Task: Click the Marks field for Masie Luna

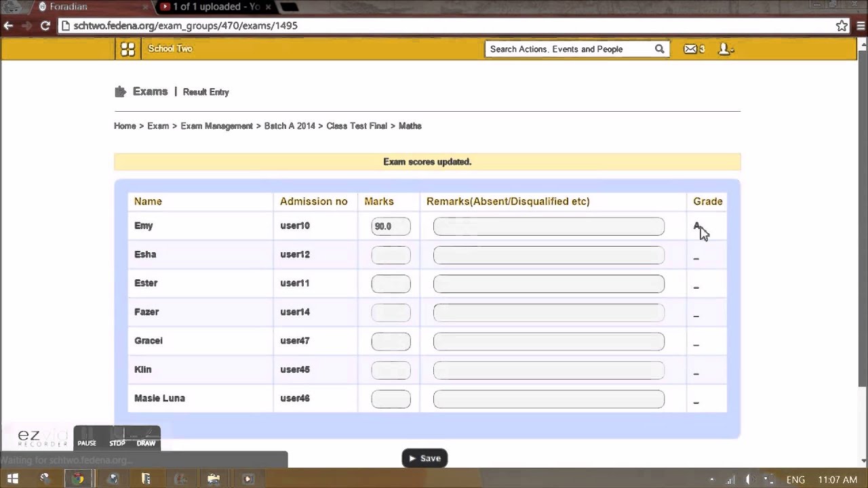Action: tap(391, 399)
